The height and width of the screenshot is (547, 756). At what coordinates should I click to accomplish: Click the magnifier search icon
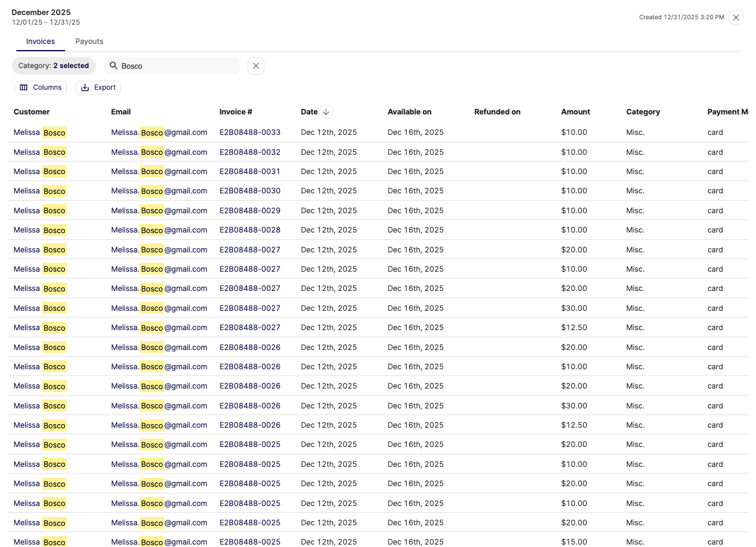tap(113, 66)
